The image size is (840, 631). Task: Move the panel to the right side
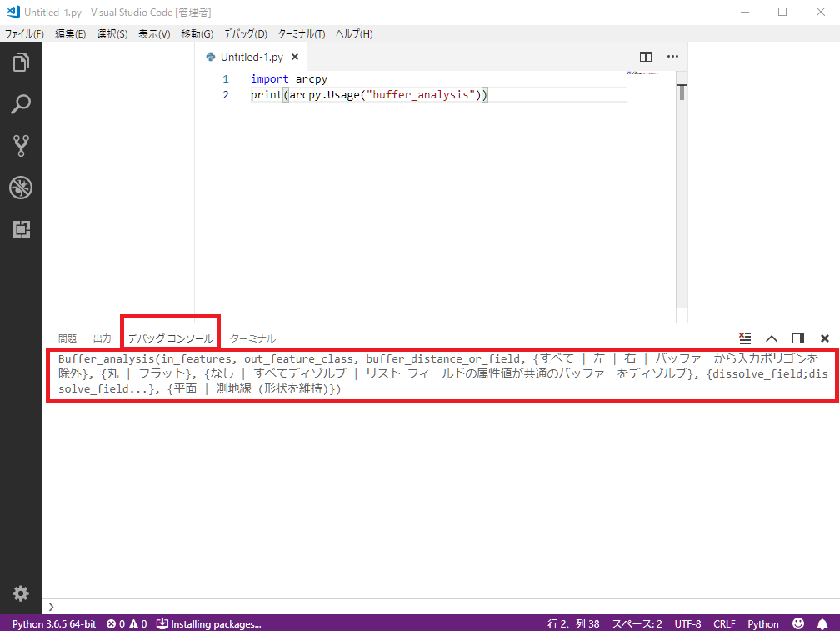point(798,338)
